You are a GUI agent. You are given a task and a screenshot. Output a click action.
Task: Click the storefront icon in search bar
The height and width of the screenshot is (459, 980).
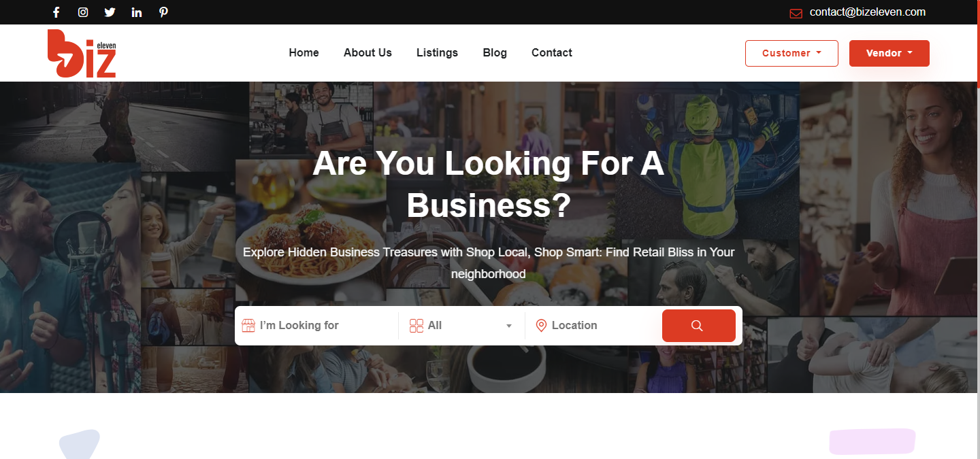click(x=248, y=326)
